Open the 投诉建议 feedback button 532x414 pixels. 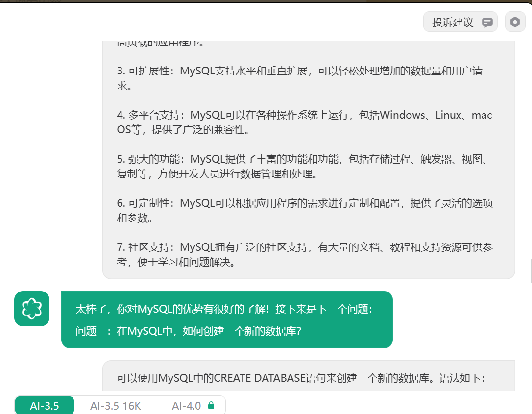460,22
